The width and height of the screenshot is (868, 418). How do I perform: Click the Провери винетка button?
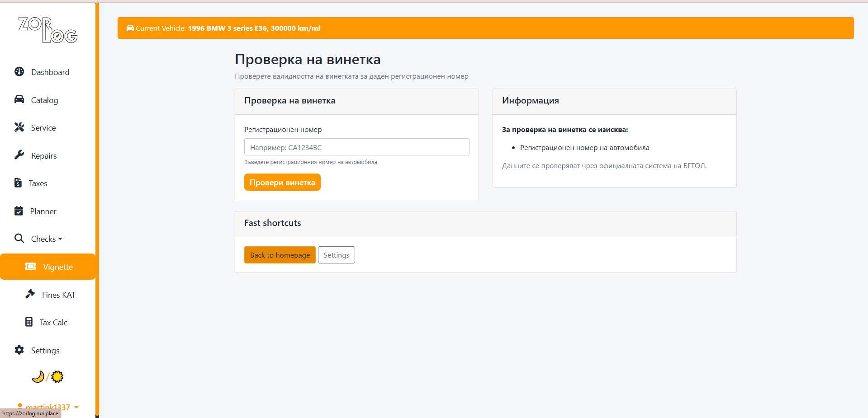[x=282, y=183]
